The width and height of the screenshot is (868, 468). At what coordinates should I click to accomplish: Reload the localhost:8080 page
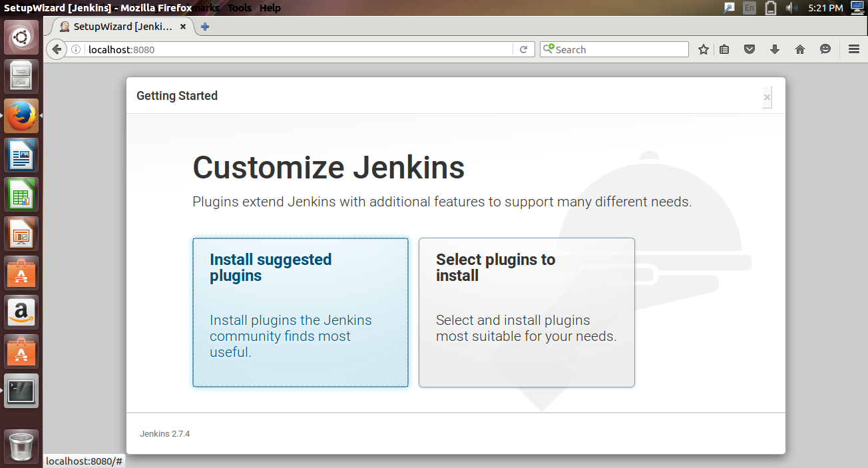[525, 49]
